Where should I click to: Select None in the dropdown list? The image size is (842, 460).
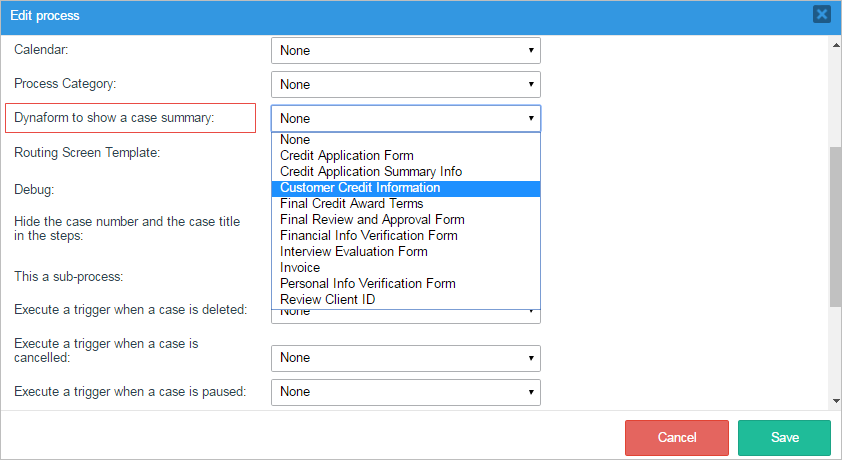(x=296, y=140)
